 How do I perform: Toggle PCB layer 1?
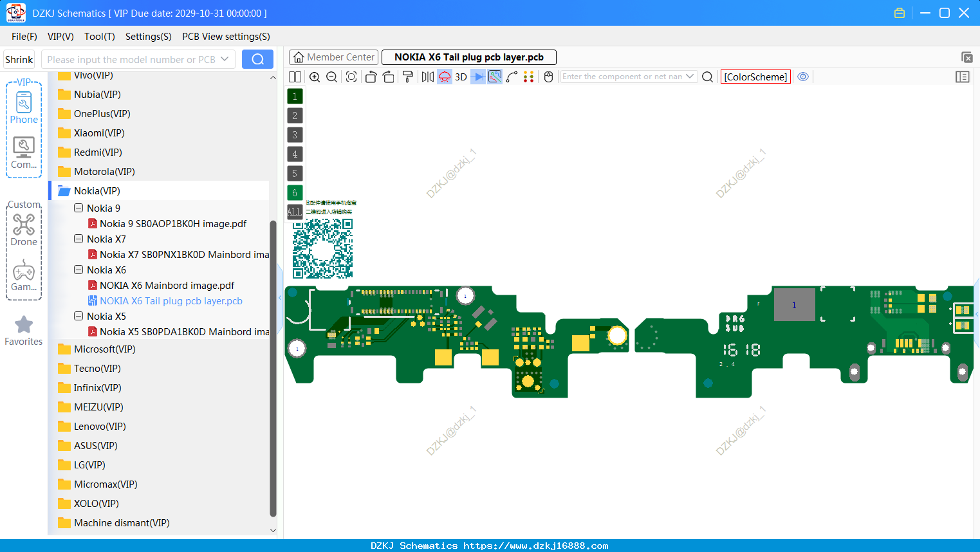295,97
